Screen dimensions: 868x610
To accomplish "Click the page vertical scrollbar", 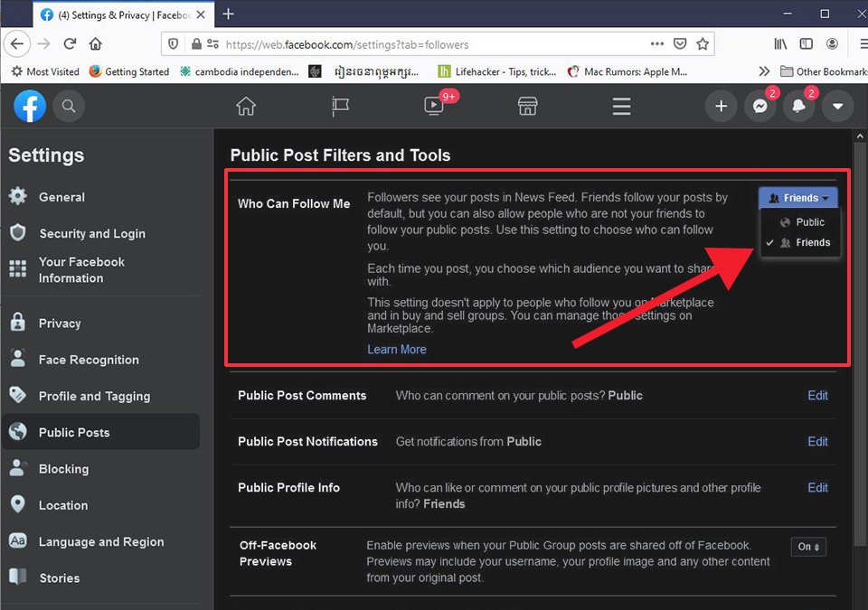I will (859, 343).
